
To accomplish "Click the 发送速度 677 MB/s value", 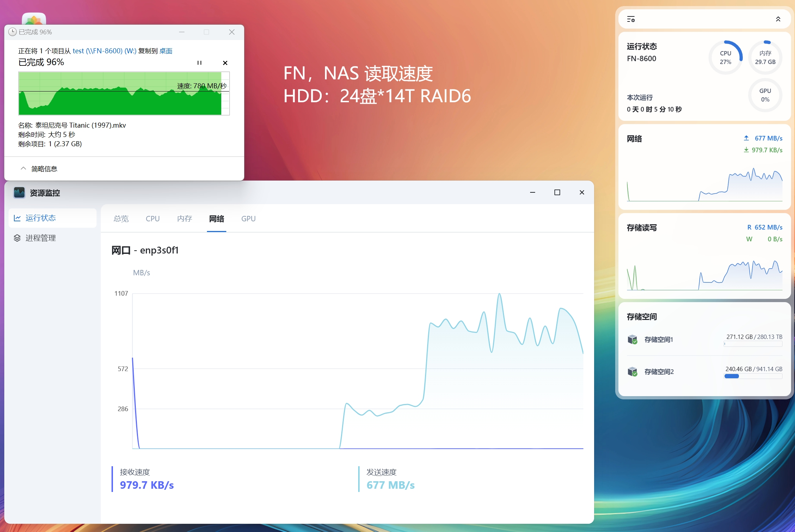I will pyautogui.click(x=391, y=485).
